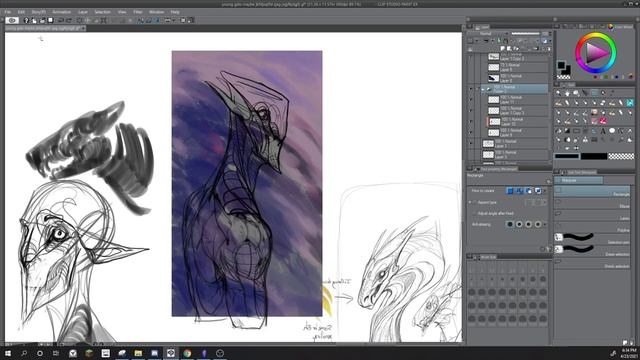The image size is (640, 360).
Task: Open the Normal blending mode dropdown
Action: click(487, 33)
